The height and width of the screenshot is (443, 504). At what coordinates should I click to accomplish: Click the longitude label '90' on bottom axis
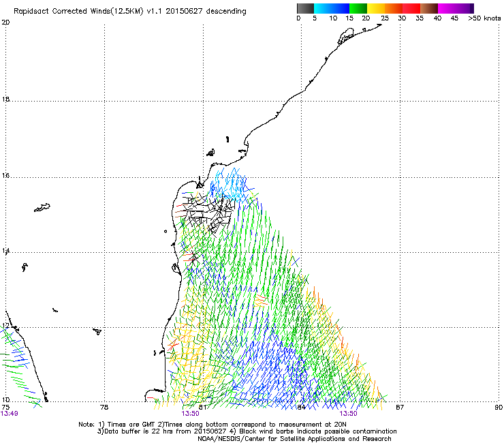(499, 408)
